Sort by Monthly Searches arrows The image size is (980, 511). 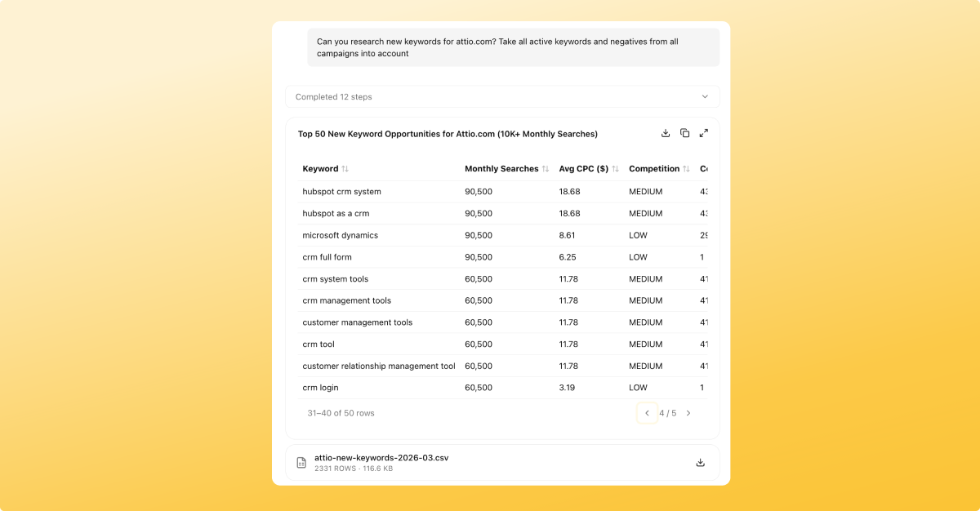pyautogui.click(x=546, y=169)
